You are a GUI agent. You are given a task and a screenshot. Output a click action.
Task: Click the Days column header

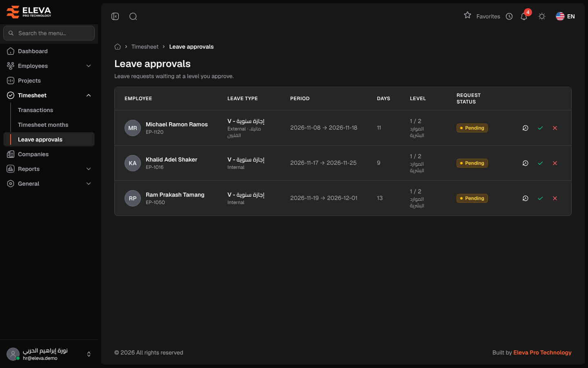pyautogui.click(x=383, y=99)
